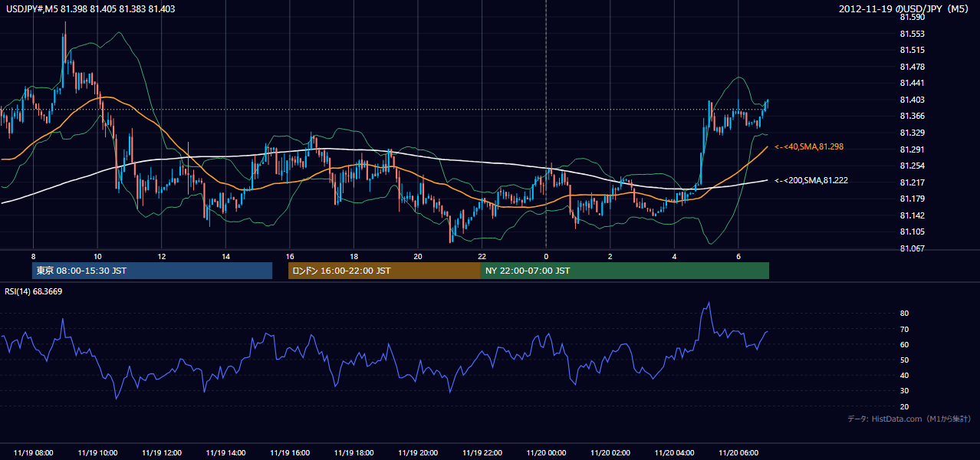Image resolution: width=980 pixels, height=460 pixels.
Task: Click hour tick 14 under price chart
Action: click(225, 256)
